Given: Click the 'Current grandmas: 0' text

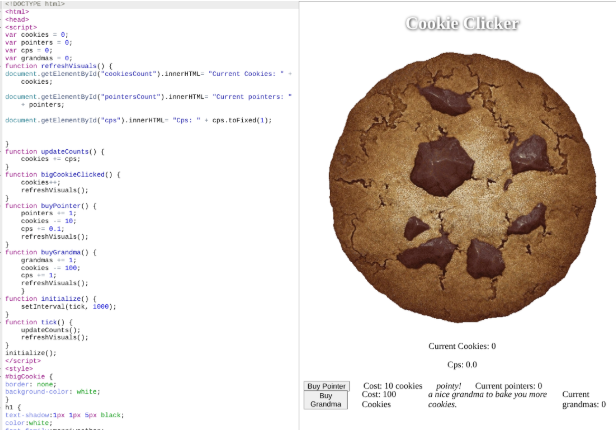Looking at the screenshot, I should tap(584, 399).
